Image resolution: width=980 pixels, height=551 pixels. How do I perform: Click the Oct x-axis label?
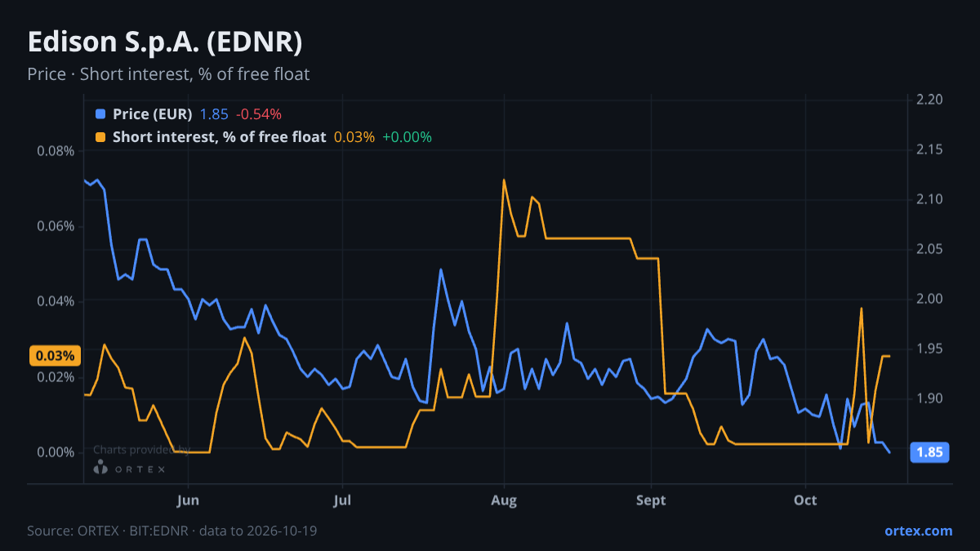tap(805, 500)
